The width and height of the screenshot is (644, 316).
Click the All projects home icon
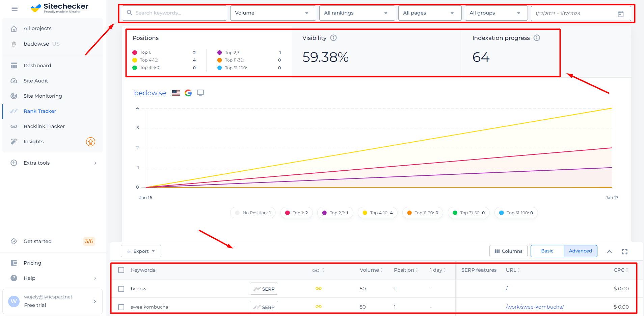tap(14, 29)
